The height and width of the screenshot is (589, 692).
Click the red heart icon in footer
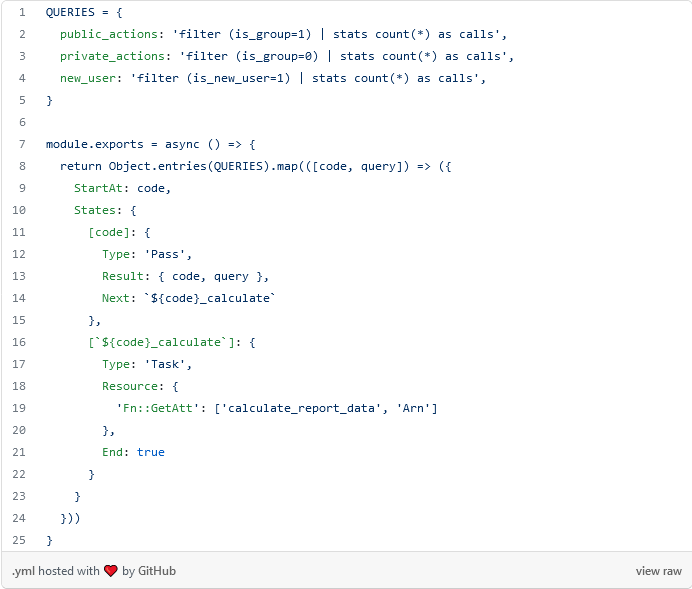(x=110, y=571)
